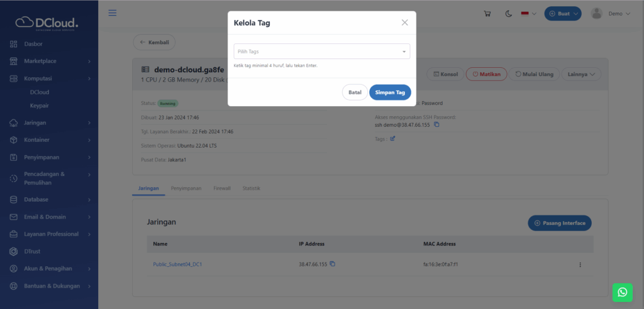The height and width of the screenshot is (309, 644).
Task: Open the Pilih Tags dropdown
Action: point(321,51)
